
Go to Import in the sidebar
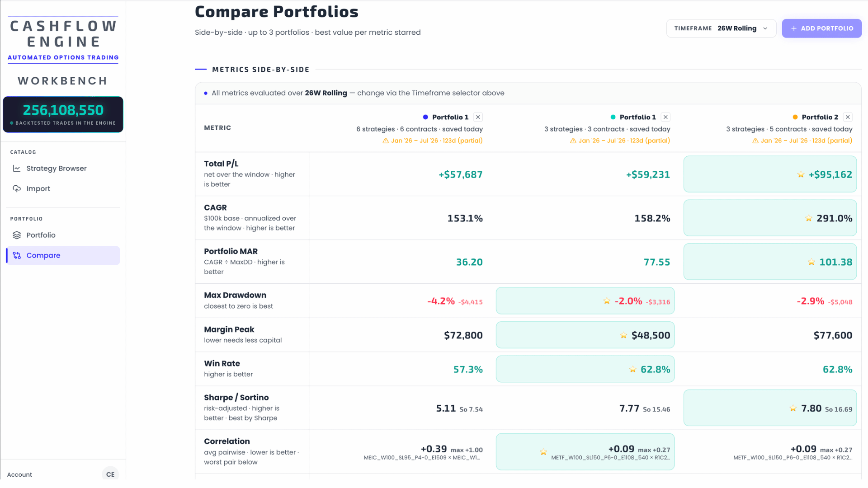click(x=63, y=188)
